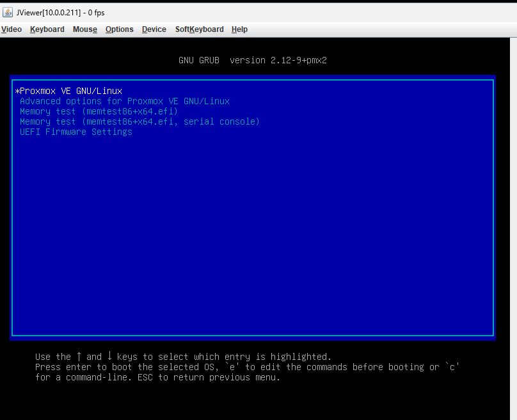Open the Options menu

120,29
